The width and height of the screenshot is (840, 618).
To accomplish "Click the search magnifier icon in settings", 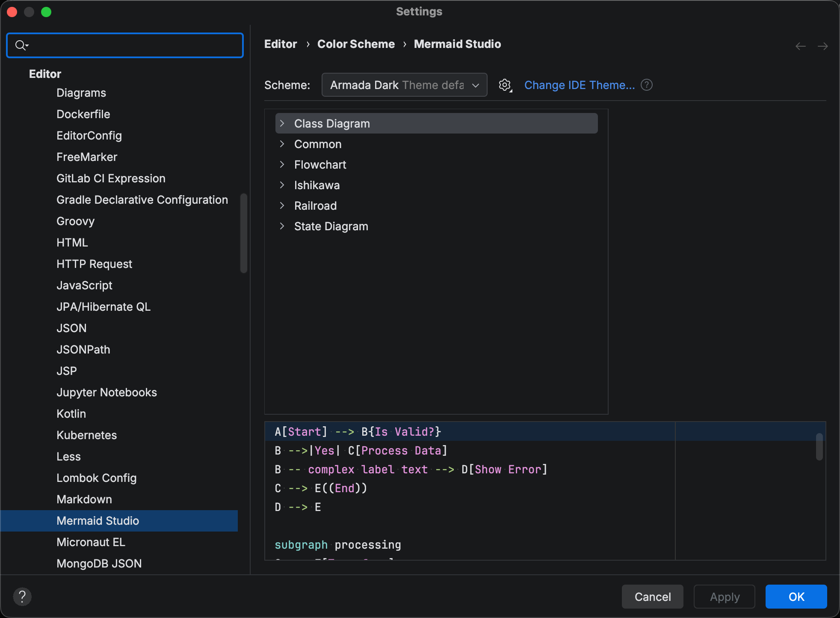I will point(21,45).
